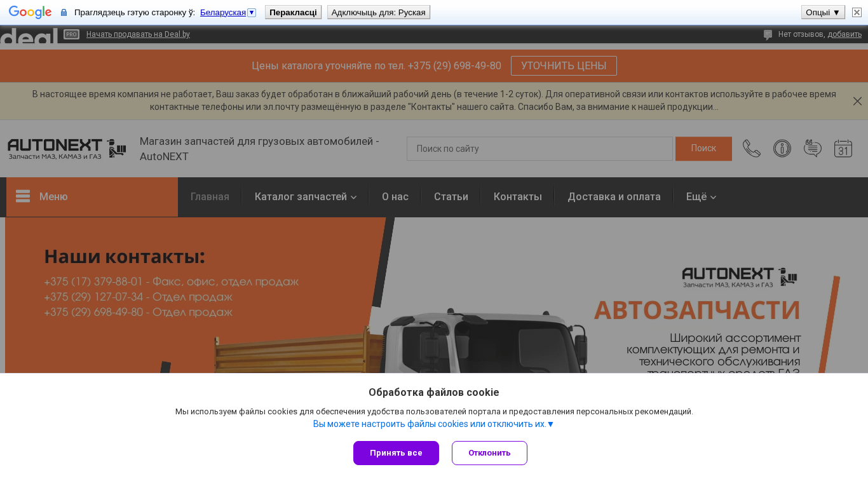Open Доставка и оплата page
Viewport: 868px width, 488px height.
[x=614, y=197]
